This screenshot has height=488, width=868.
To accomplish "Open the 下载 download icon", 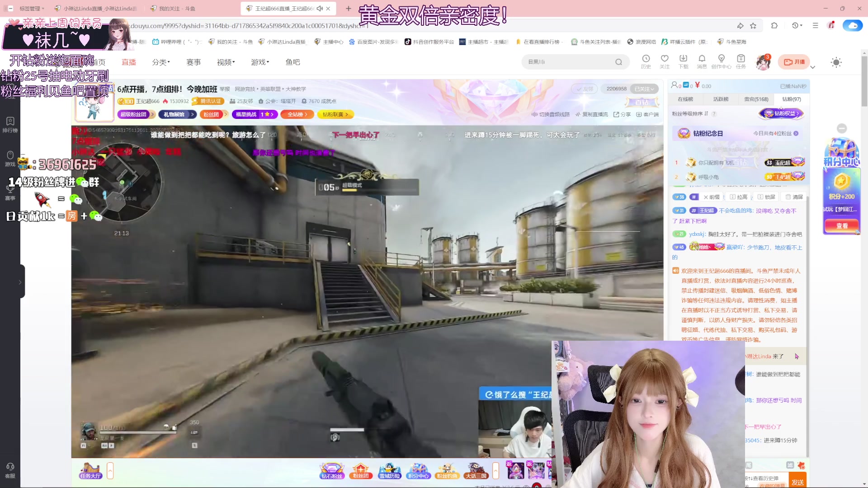I will point(683,61).
